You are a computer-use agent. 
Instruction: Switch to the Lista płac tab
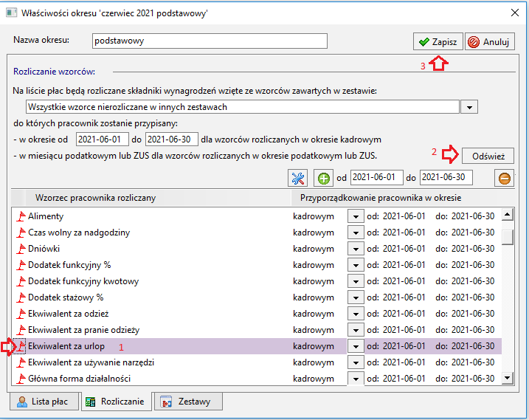coord(44,402)
